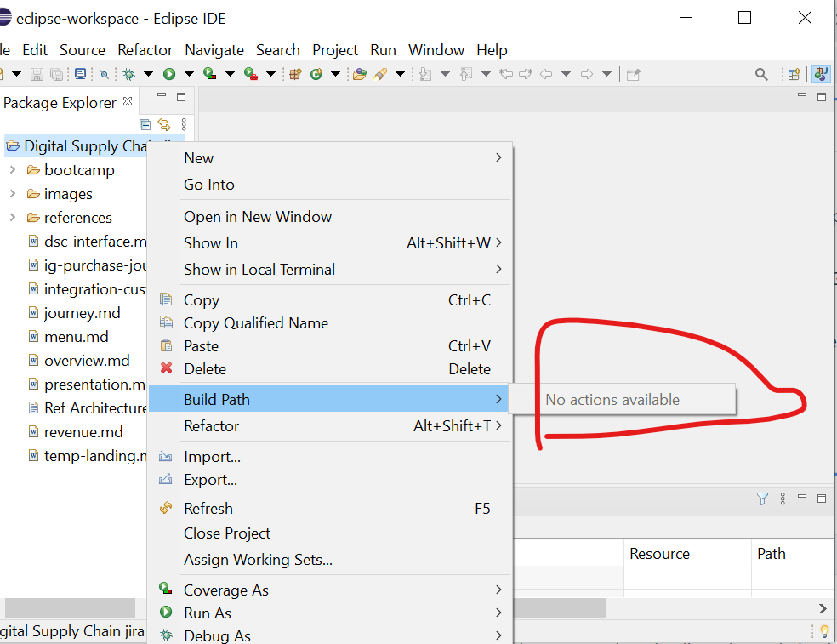Open the Search toolbar dropdown arrow

pos(401,74)
